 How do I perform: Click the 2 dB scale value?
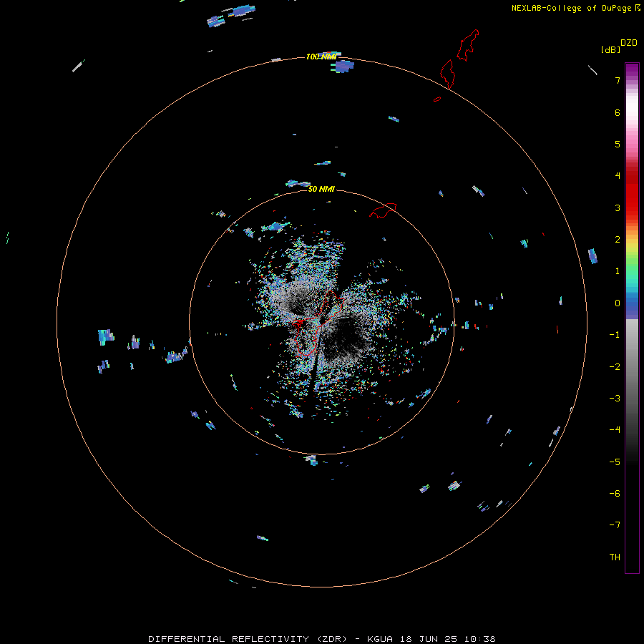(x=618, y=240)
